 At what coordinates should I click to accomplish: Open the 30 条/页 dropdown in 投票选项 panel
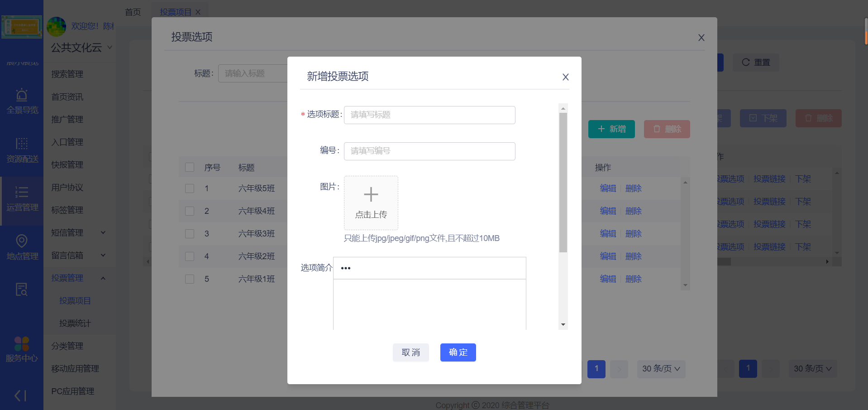[x=661, y=369]
